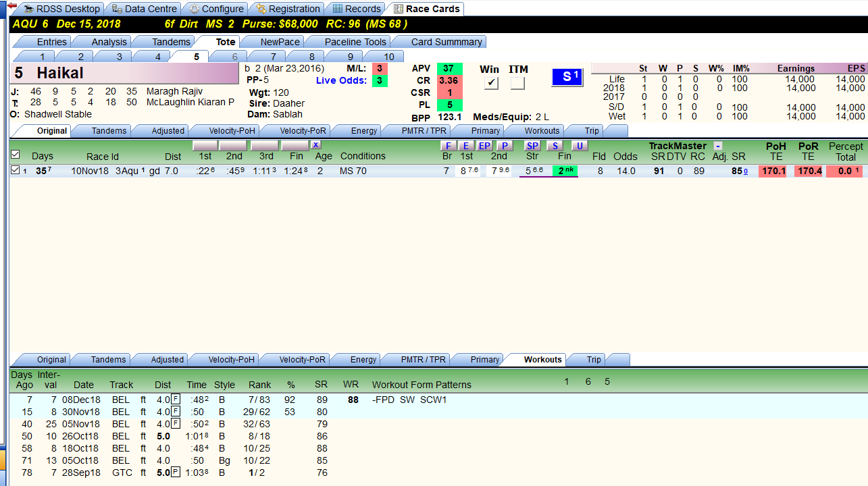Click the blue S1 button

coord(567,77)
